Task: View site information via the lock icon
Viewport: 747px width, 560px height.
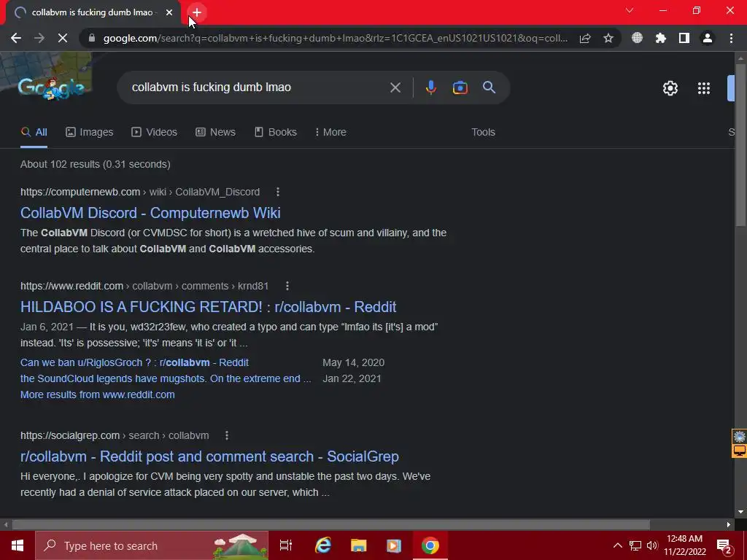Action: point(92,38)
